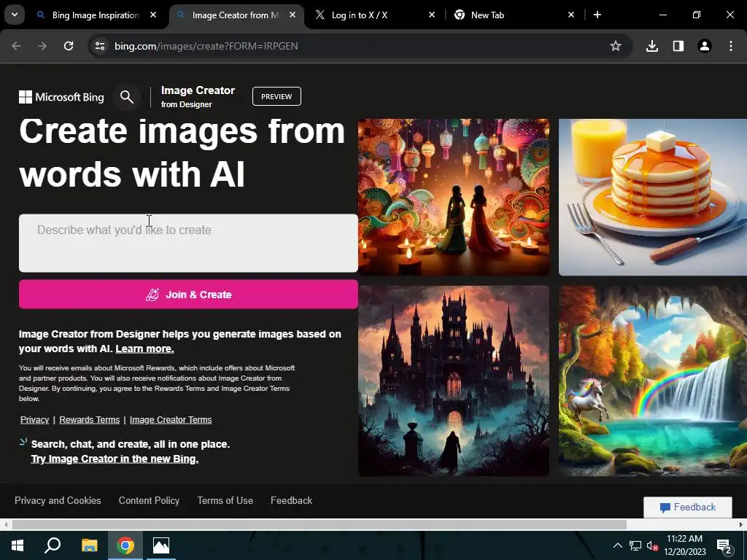This screenshot has width=747, height=560.
Task: Open the tab search dropdown arrow
Action: [x=15, y=15]
